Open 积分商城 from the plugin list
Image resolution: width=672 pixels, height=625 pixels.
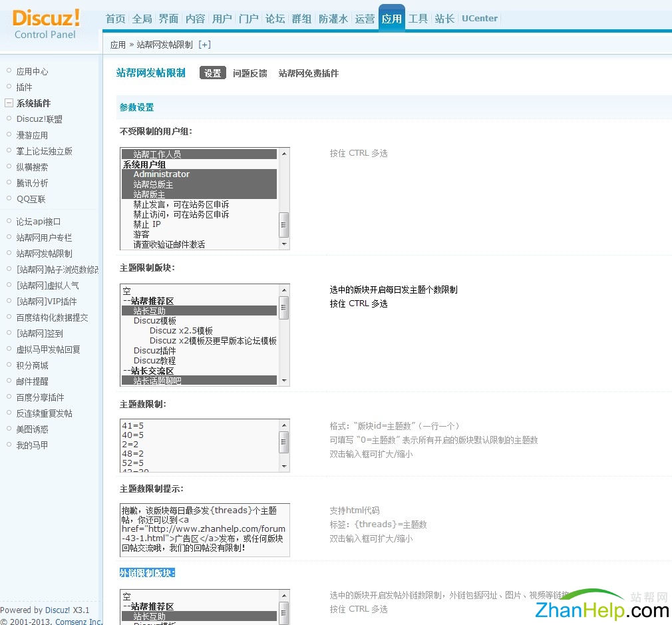tap(31, 365)
